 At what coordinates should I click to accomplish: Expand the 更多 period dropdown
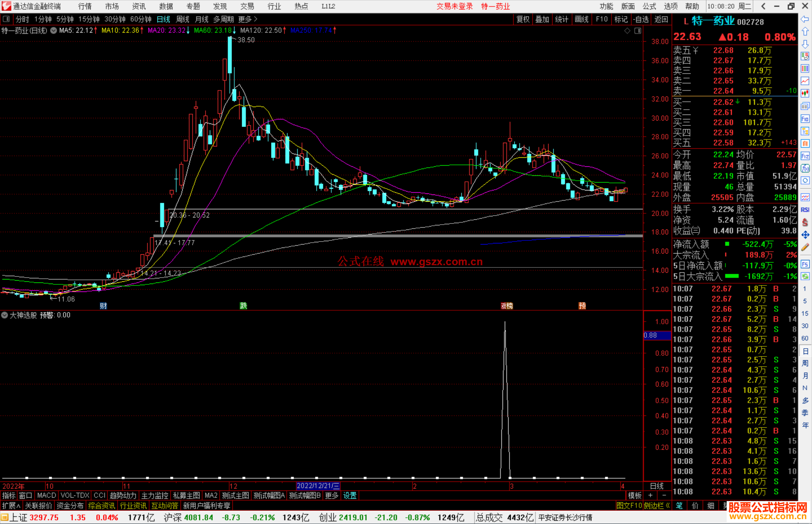(247, 19)
